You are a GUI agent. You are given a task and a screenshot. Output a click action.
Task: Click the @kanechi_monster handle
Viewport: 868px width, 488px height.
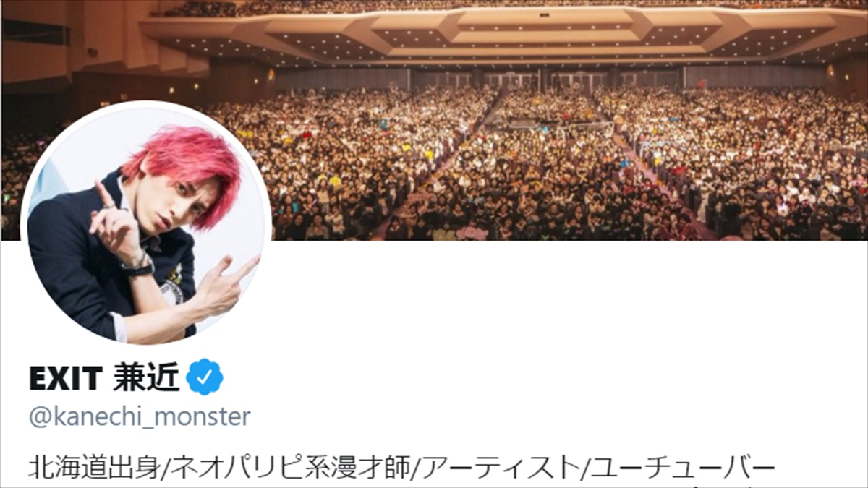[140, 417]
